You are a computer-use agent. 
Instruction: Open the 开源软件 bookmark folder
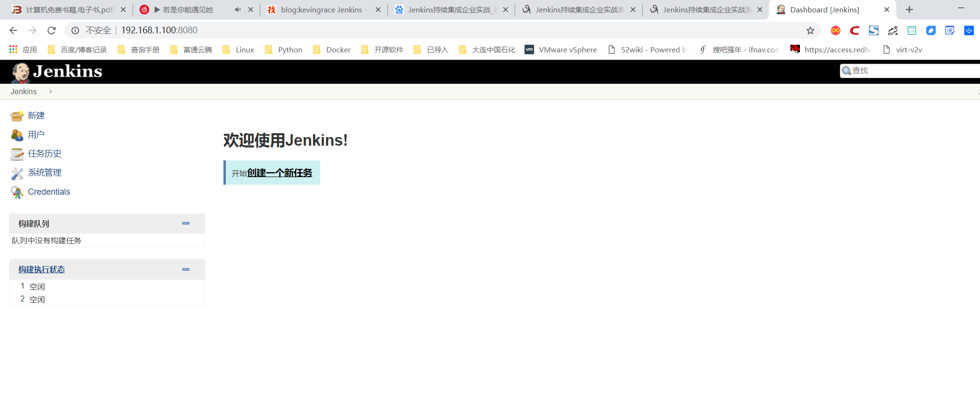382,50
